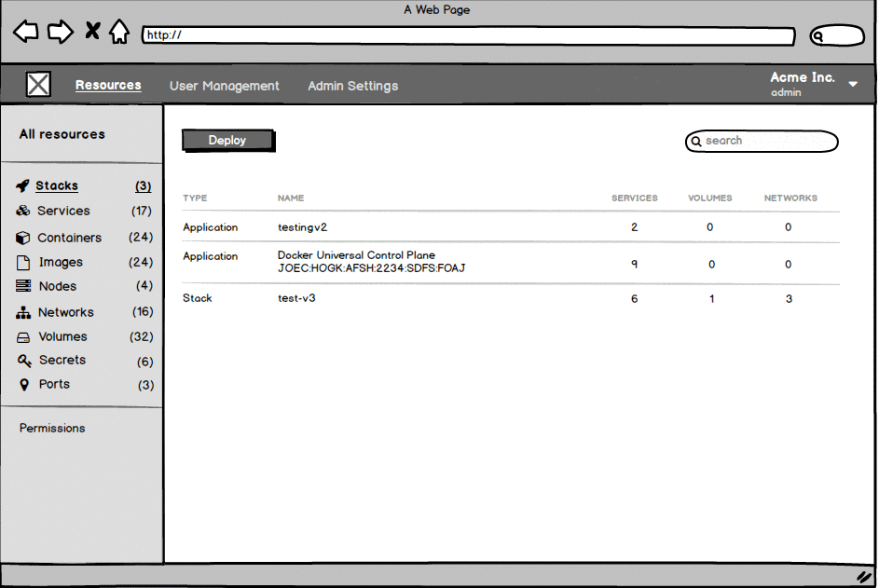Click the browser stop X icon
Screen dimensions: 879x588
point(92,31)
